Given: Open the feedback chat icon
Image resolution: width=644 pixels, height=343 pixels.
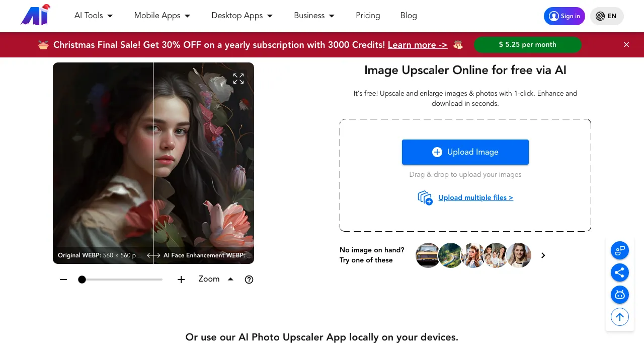Looking at the screenshot, I should 620,250.
